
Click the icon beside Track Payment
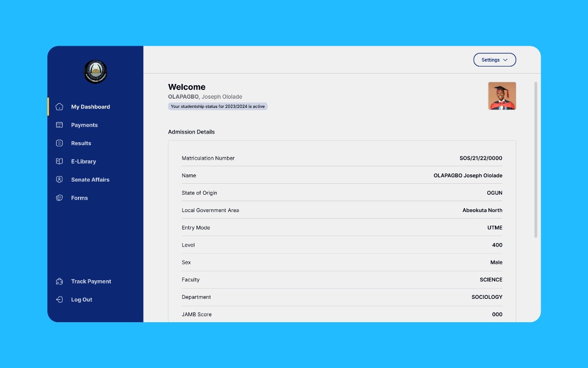pos(59,281)
